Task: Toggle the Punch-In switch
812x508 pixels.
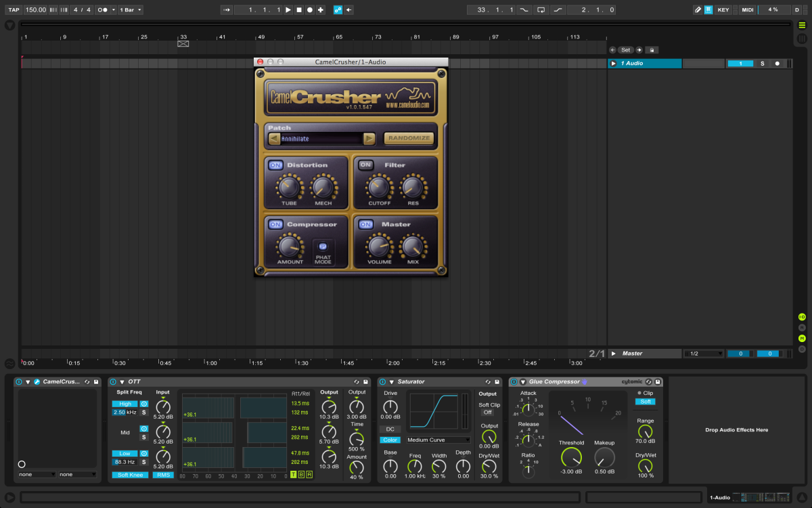Action: tap(524, 10)
